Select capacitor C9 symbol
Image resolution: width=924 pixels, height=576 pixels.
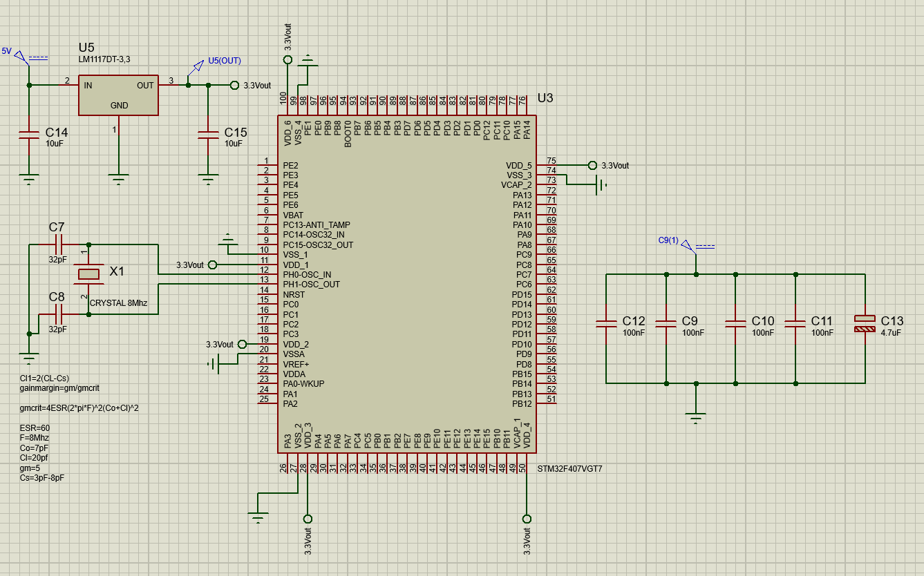click(x=666, y=323)
